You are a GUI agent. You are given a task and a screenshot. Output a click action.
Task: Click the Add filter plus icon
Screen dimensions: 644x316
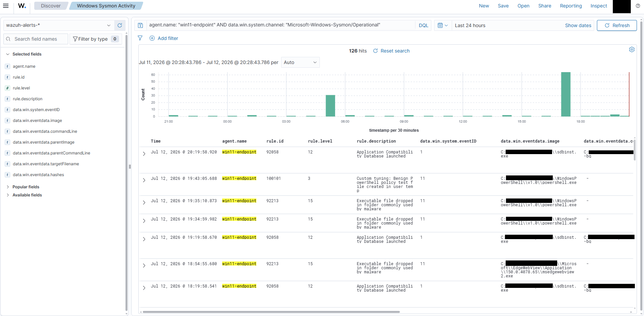coord(152,38)
